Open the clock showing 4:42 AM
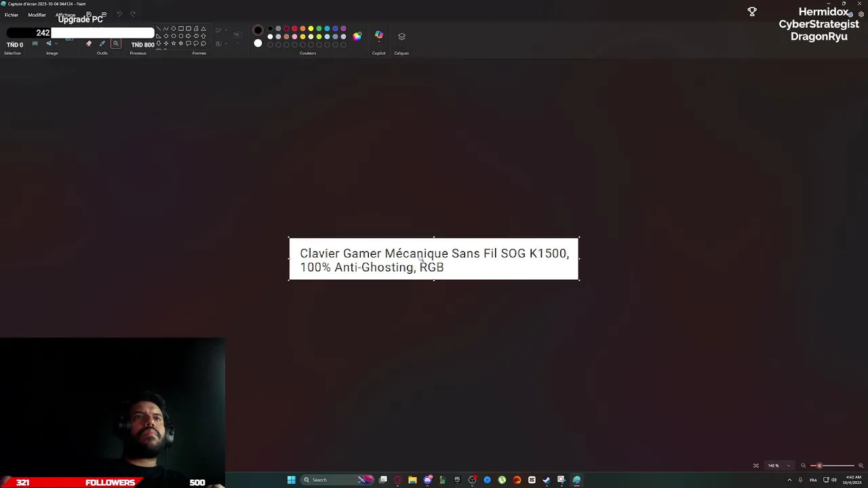Viewport: 868px width, 488px height. click(x=853, y=480)
